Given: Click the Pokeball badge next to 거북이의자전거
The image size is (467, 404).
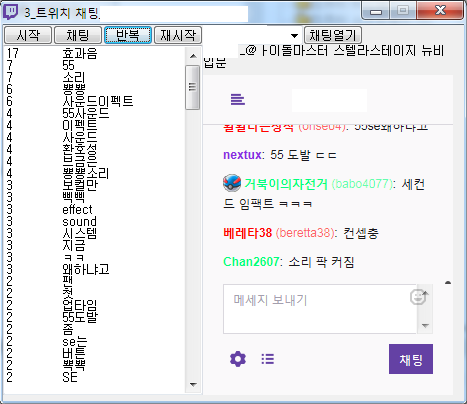Looking at the screenshot, I should [232, 183].
